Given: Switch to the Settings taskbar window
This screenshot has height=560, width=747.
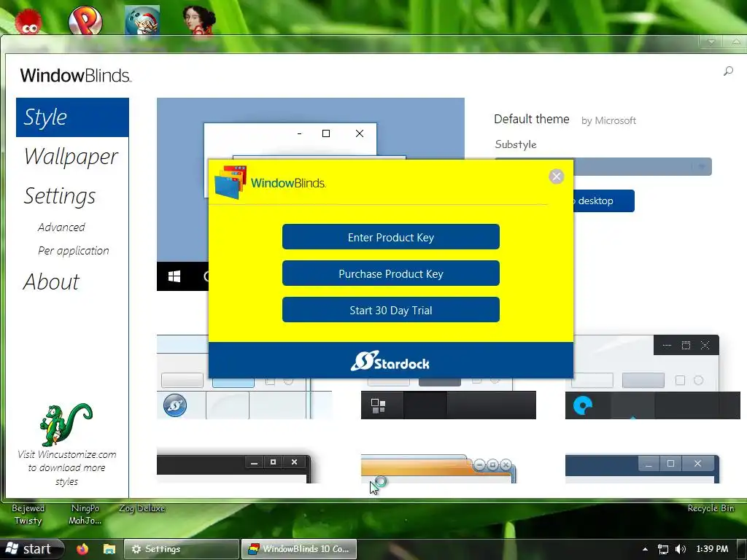Looking at the screenshot, I should pyautogui.click(x=182, y=549).
